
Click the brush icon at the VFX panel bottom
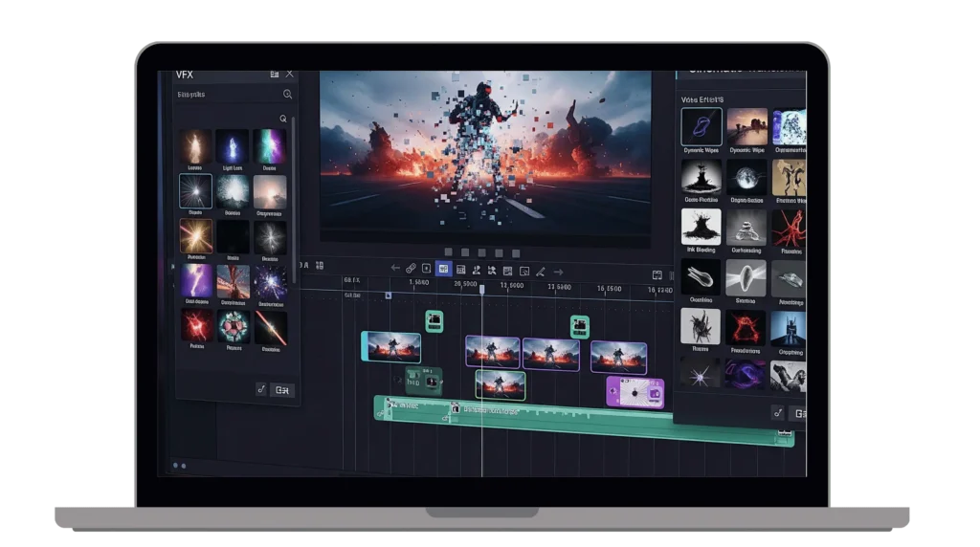click(260, 389)
